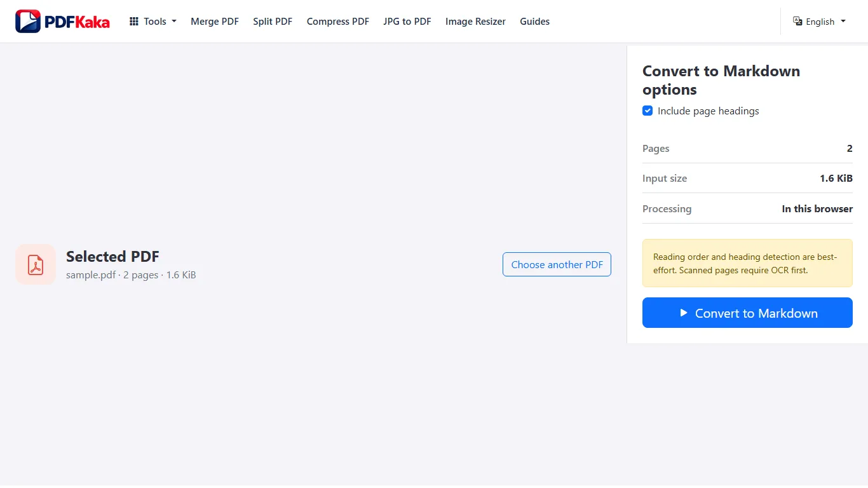Click the Input size 1.6 KiB value

836,179
